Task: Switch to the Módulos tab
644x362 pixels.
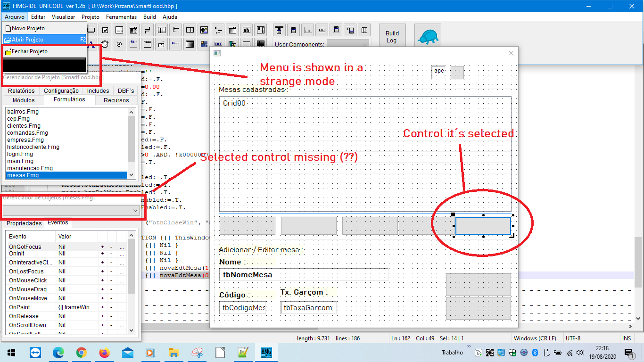Action: (24, 100)
